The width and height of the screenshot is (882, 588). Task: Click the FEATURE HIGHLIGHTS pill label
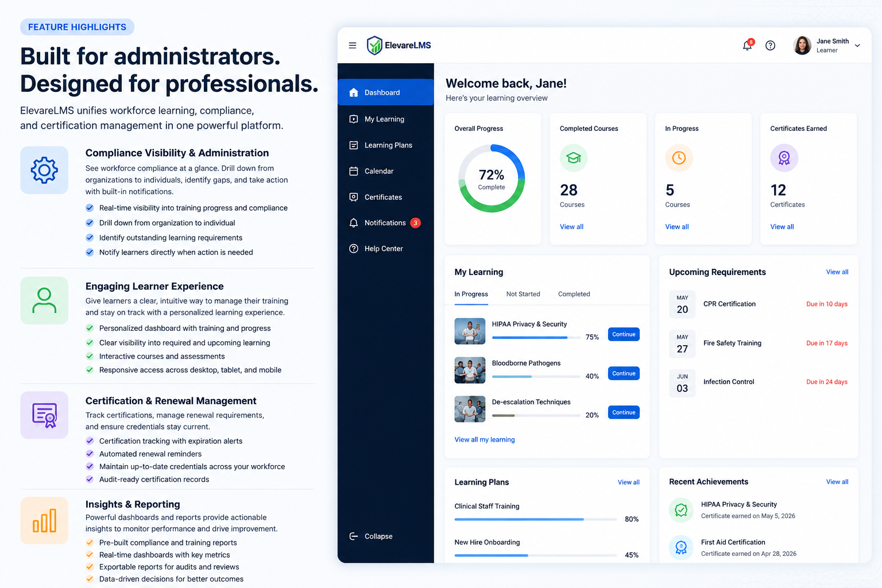[77, 27]
